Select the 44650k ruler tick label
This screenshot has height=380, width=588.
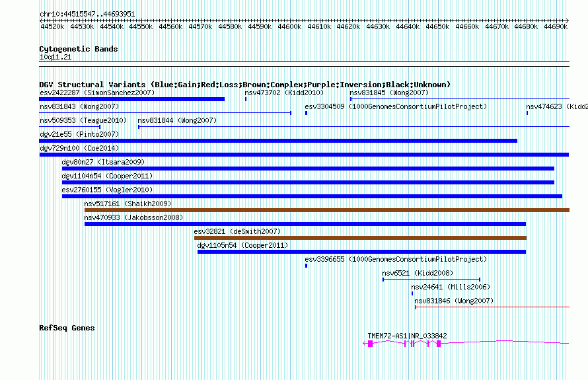tap(437, 26)
